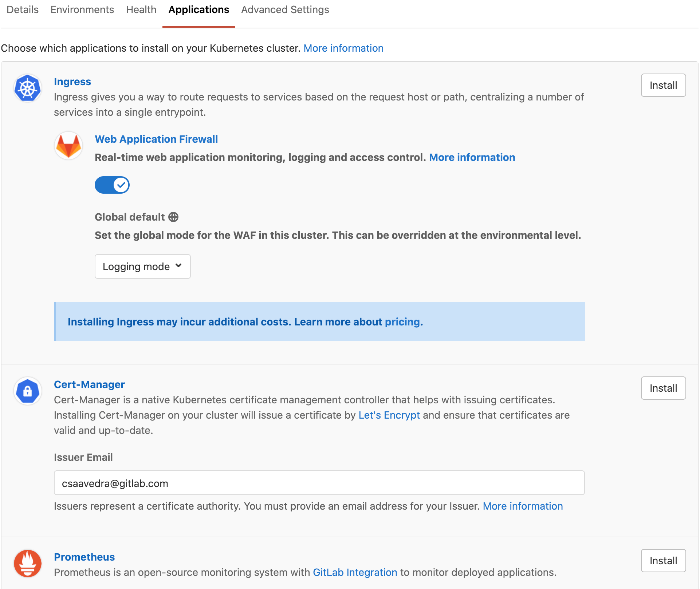Viewport: 700px width, 589px height.
Task: Go to the Health tab
Action: pyautogui.click(x=141, y=10)
